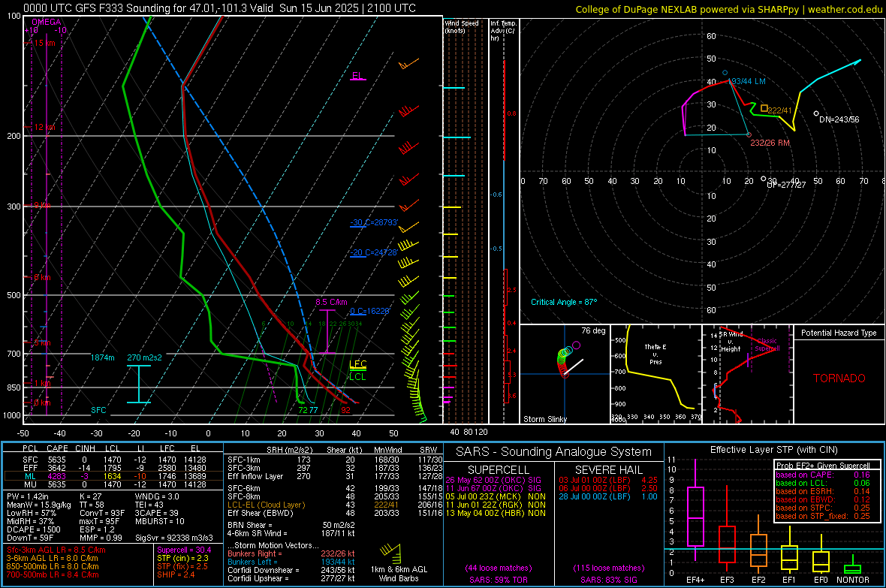Click the Bunkers Right = 232/26 kt line

[291, 553]
